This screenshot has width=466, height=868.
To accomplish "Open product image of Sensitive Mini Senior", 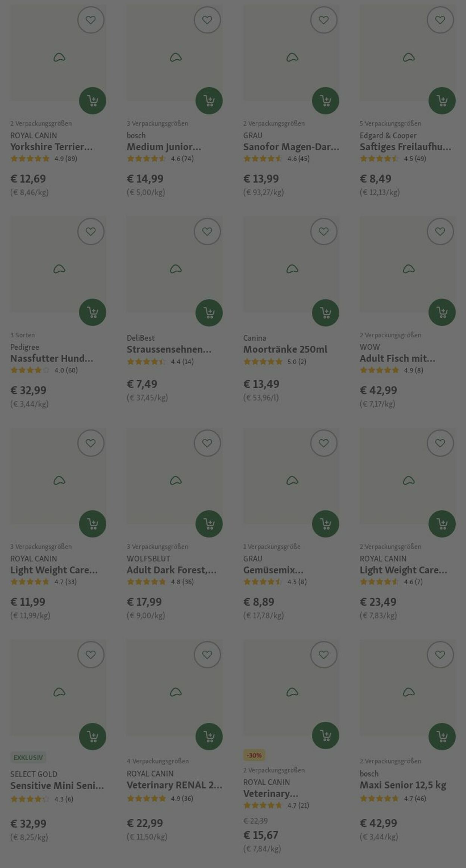I will click(x=58, y=688).
